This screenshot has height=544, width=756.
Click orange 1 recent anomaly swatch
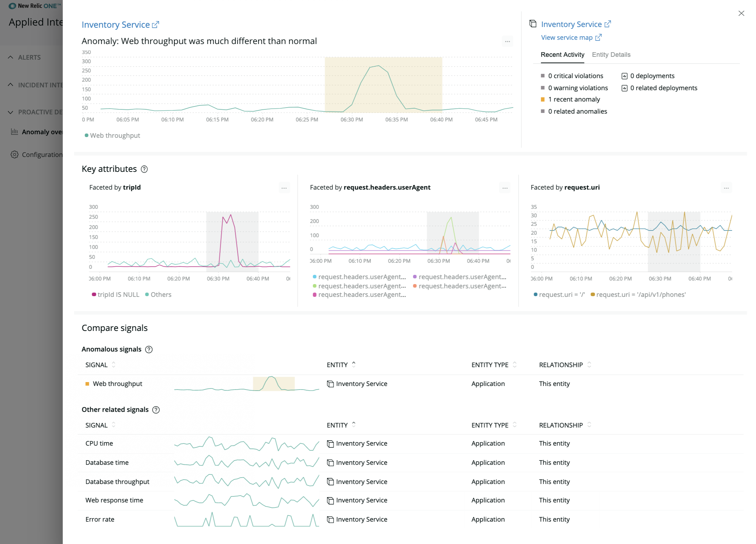pos(542,99)
